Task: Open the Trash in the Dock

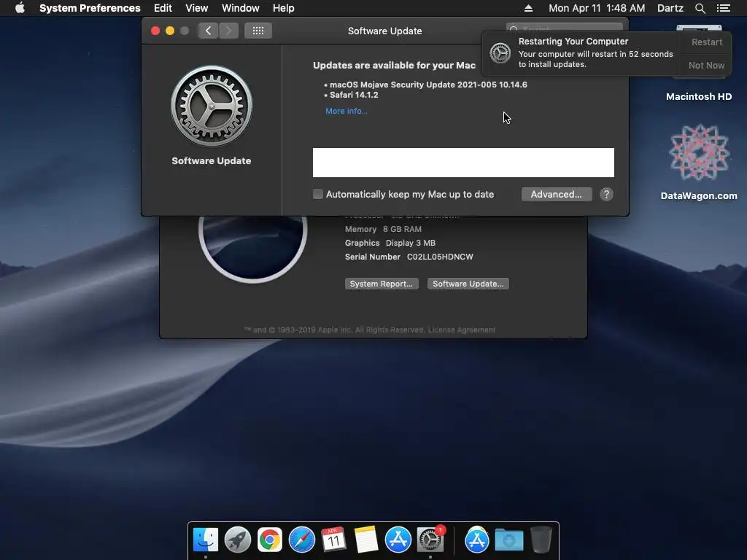Action: [541, 540]
